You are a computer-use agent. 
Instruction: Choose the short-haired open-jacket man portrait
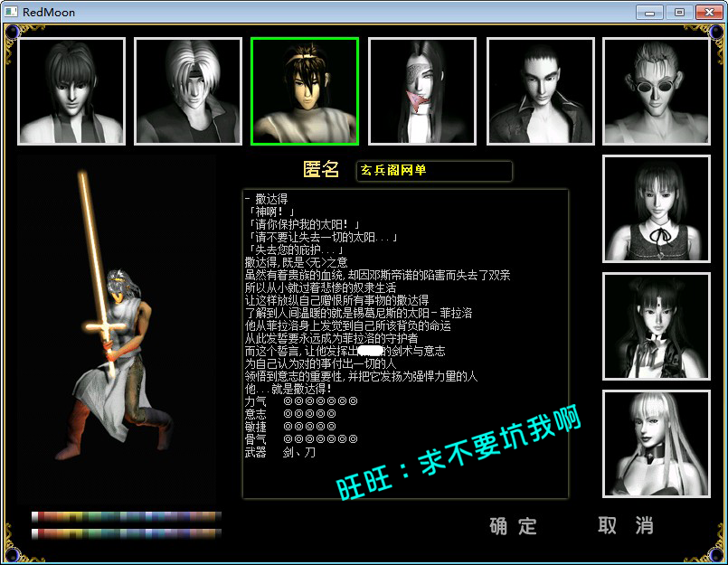pos(541,91)
